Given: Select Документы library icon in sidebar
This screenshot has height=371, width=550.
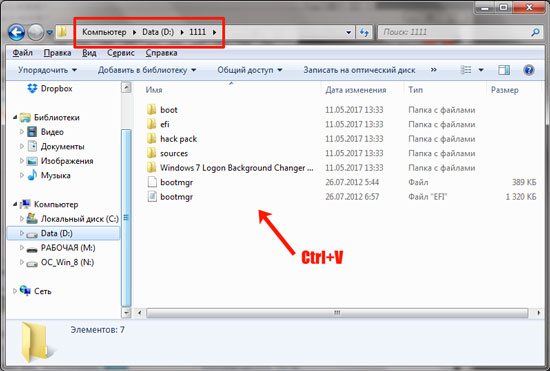Looking at the screenshot, I should (x=32, y=146).
